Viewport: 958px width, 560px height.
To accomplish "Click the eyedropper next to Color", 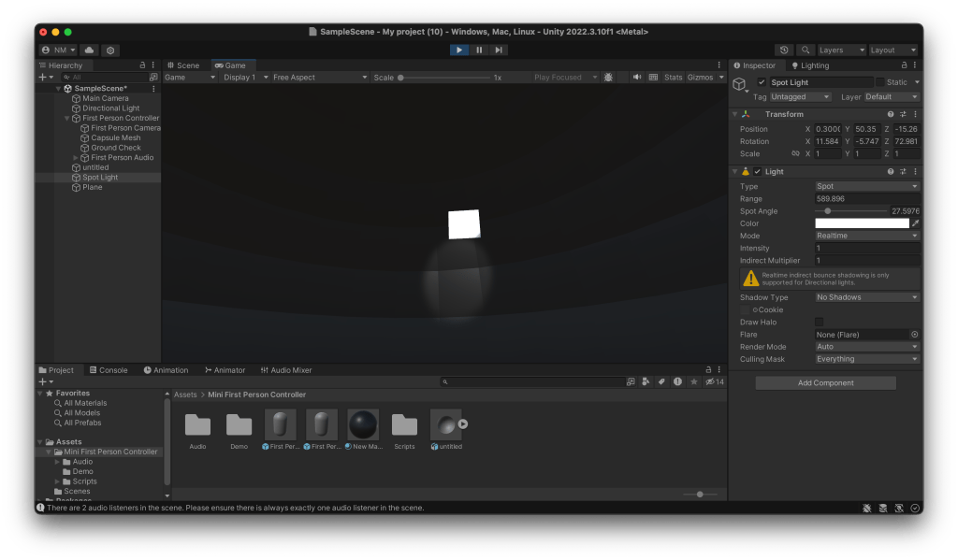I will (915, 223).
